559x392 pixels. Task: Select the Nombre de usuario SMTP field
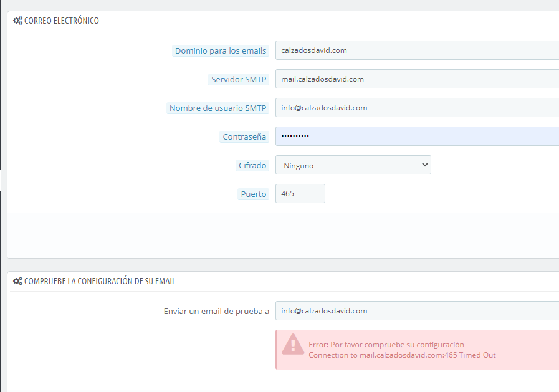click(417, 108)
